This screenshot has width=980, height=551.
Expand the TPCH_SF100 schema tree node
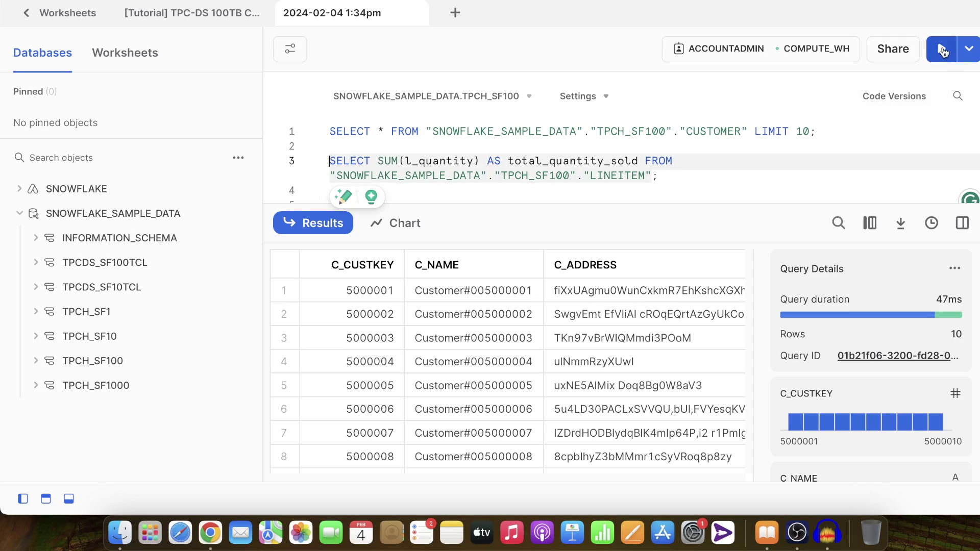pyautogui.click(x=36, y=361)
